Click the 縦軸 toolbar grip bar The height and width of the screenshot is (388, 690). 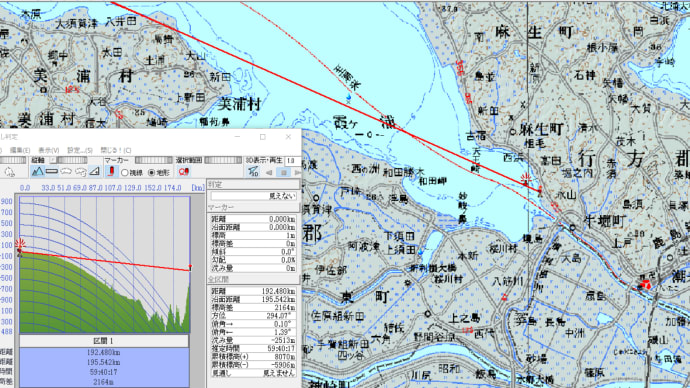coord(72,160)
